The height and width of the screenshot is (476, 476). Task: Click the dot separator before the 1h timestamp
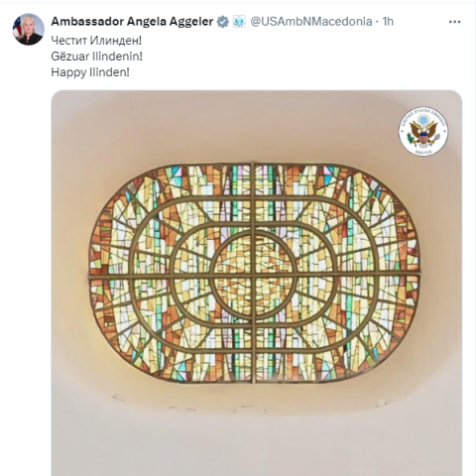(377, 22)
